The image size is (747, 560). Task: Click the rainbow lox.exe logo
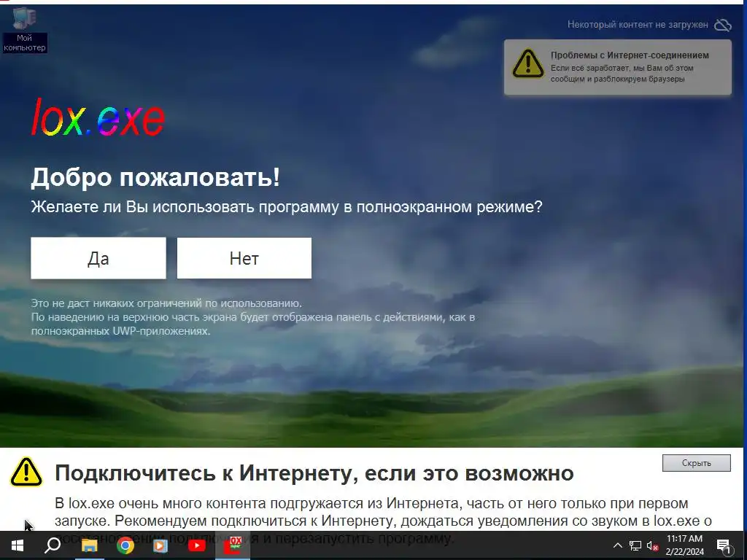pos(98,117)
